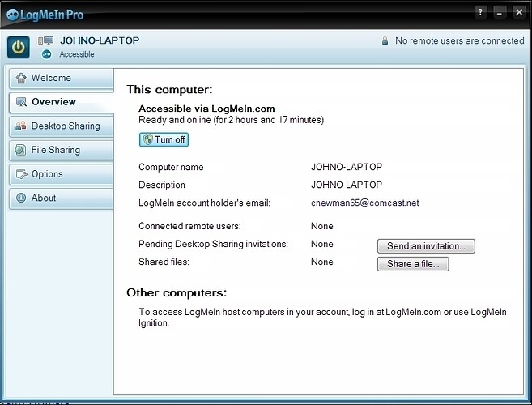Viewport: 532px width, 405px height.
Task: Click the shield icon on Turn off button
Action: [147, 139]
